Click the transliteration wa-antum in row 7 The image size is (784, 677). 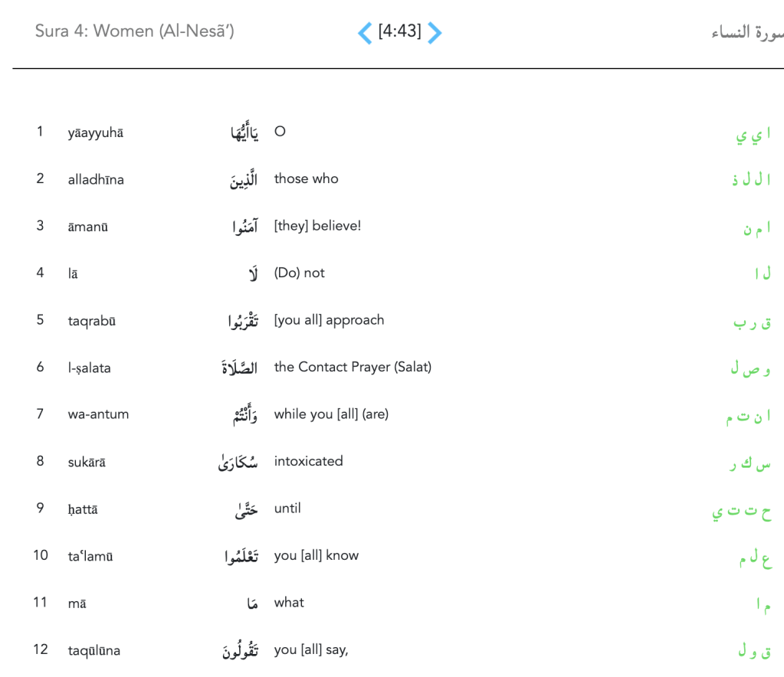click(98, 415)
